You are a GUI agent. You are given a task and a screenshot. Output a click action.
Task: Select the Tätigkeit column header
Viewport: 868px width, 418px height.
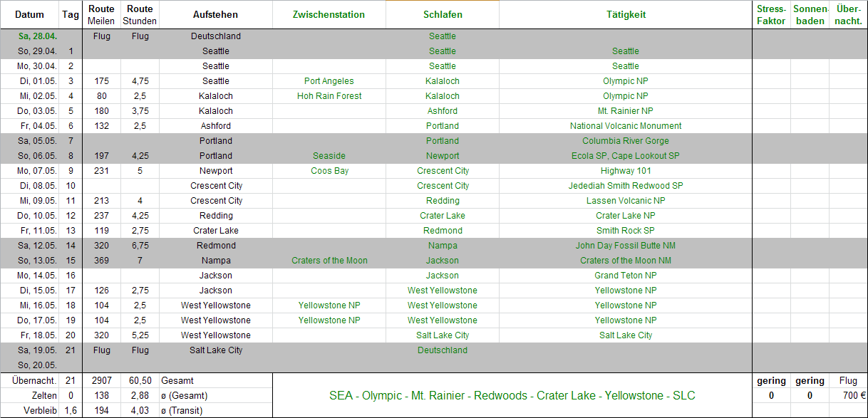(626, 14)
